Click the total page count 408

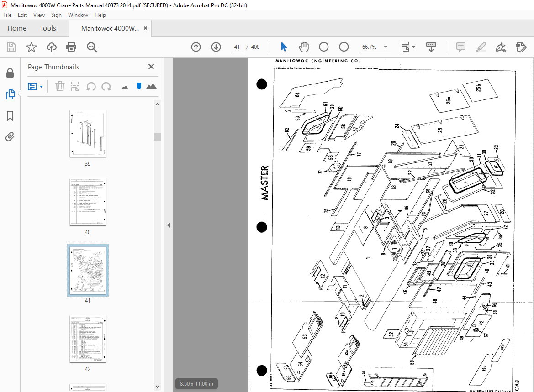[x=255, y=47]
